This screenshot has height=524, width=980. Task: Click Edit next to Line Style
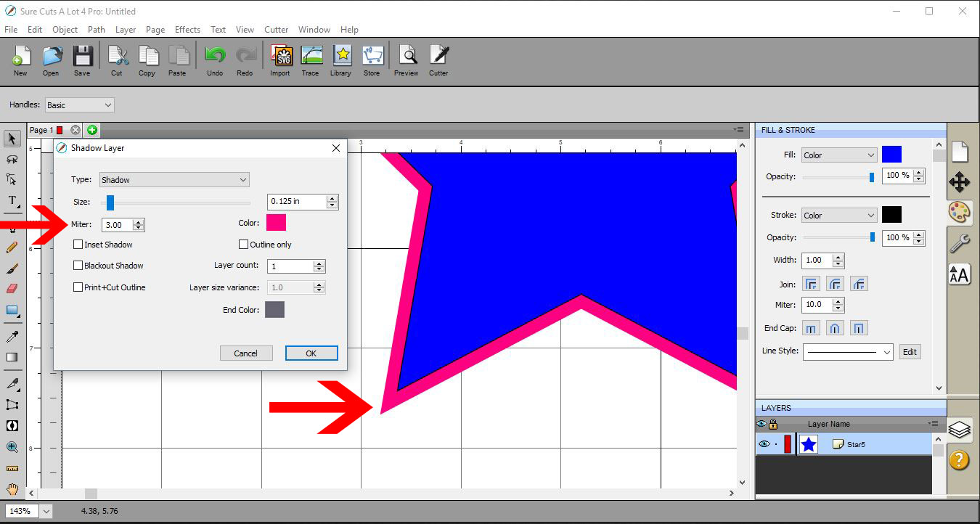click(x=910, y=352)
